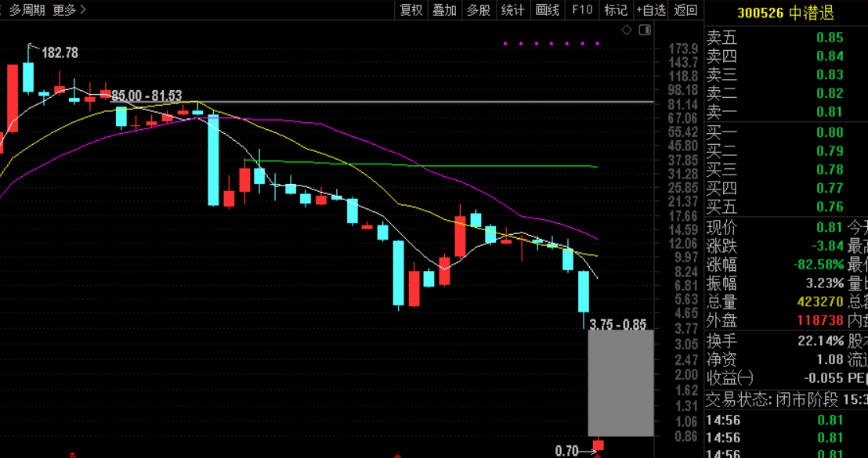Click the 0.70 low price label

[566, 452]
